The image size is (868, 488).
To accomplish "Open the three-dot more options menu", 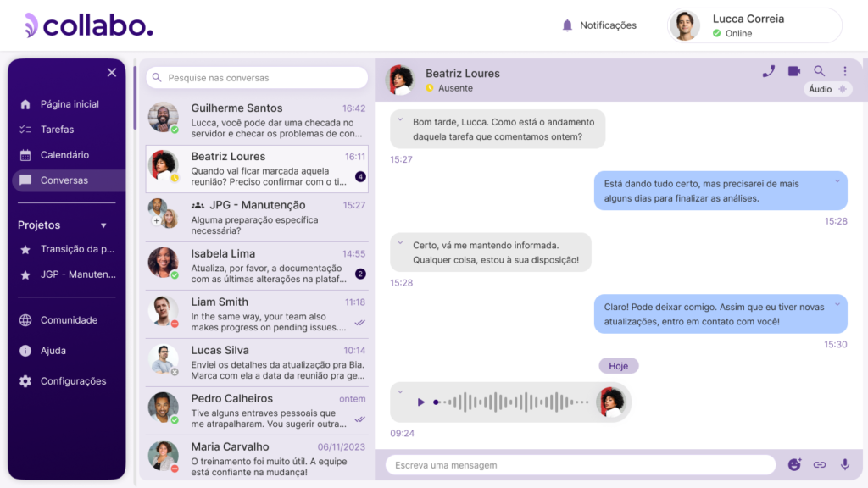I will [844, 71].
